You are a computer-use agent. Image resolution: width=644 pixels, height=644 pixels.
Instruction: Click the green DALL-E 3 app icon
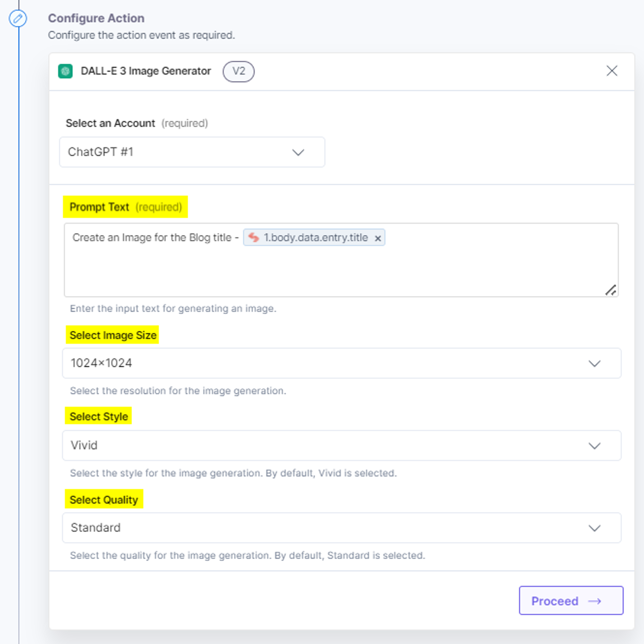click(65, 71)
